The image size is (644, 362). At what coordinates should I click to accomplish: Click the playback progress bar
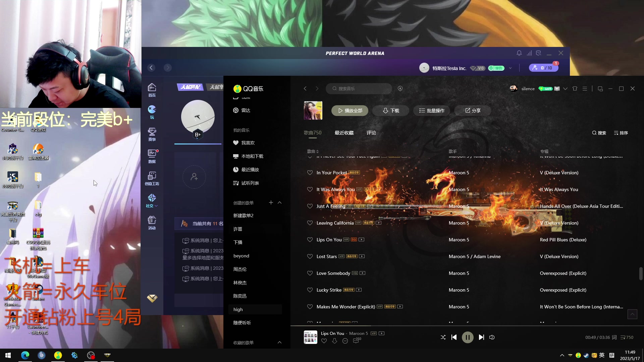467,325
